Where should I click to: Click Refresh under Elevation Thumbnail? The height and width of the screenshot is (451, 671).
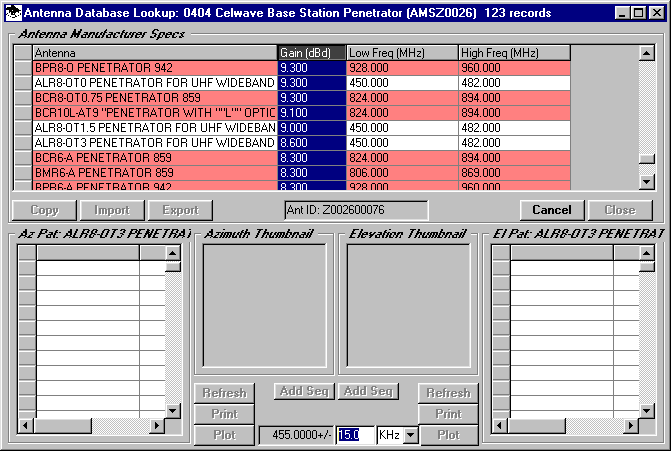448,393
